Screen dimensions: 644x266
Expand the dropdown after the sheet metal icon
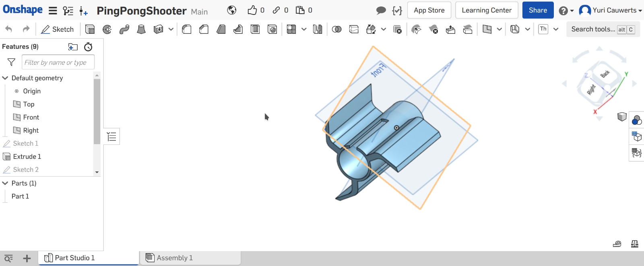coord(528,29)
